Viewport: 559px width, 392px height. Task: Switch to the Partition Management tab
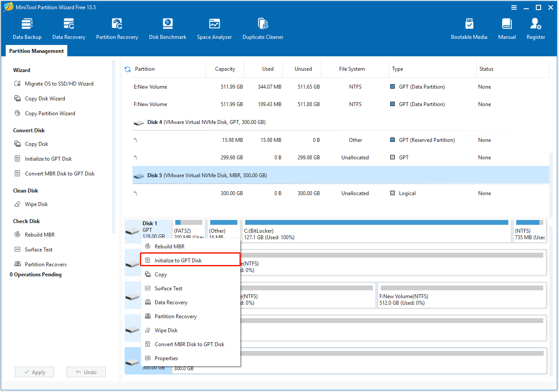[36, 51]
